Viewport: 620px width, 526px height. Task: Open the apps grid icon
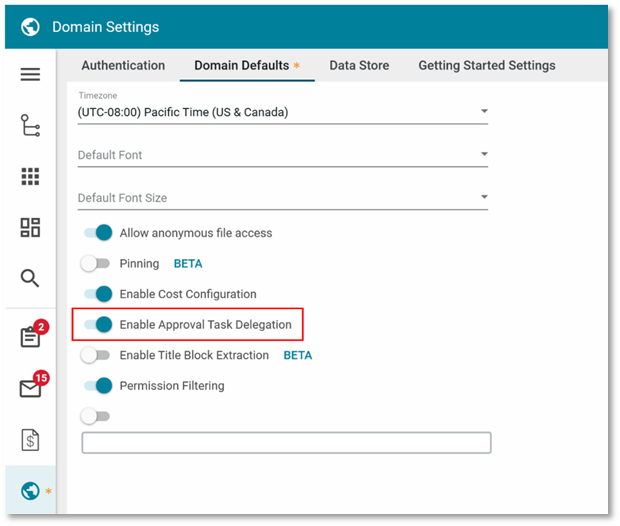click(30, 177)
